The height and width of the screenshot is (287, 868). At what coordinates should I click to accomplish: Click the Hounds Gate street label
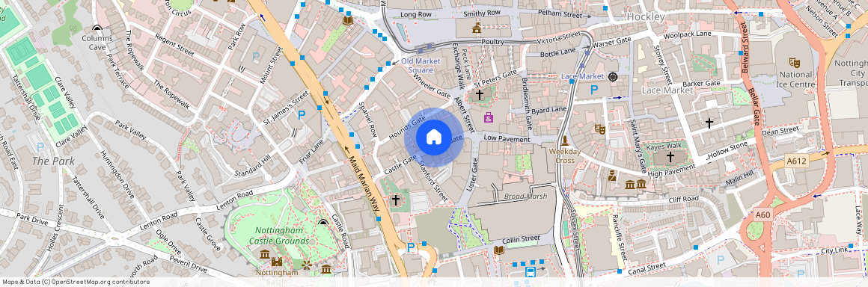click(x=407, y=126)
